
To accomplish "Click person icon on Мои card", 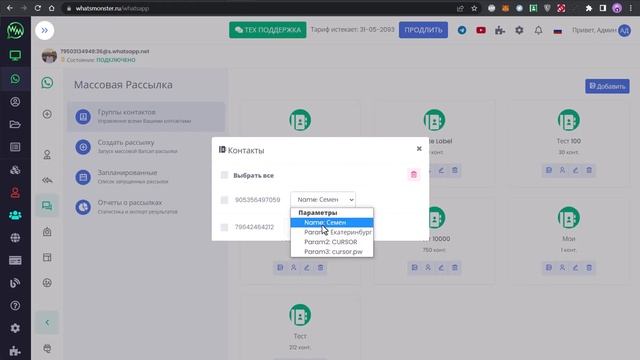I will tap(562, 268).
